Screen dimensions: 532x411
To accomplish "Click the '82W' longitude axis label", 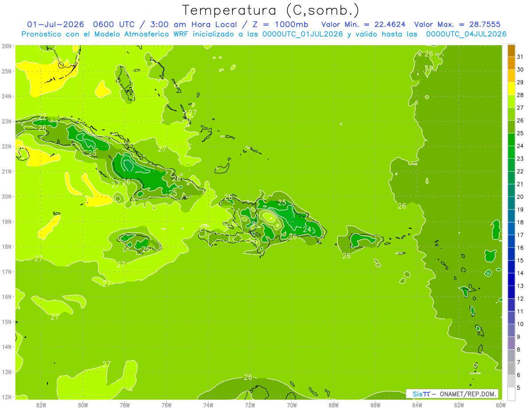I will pos(41,405).
